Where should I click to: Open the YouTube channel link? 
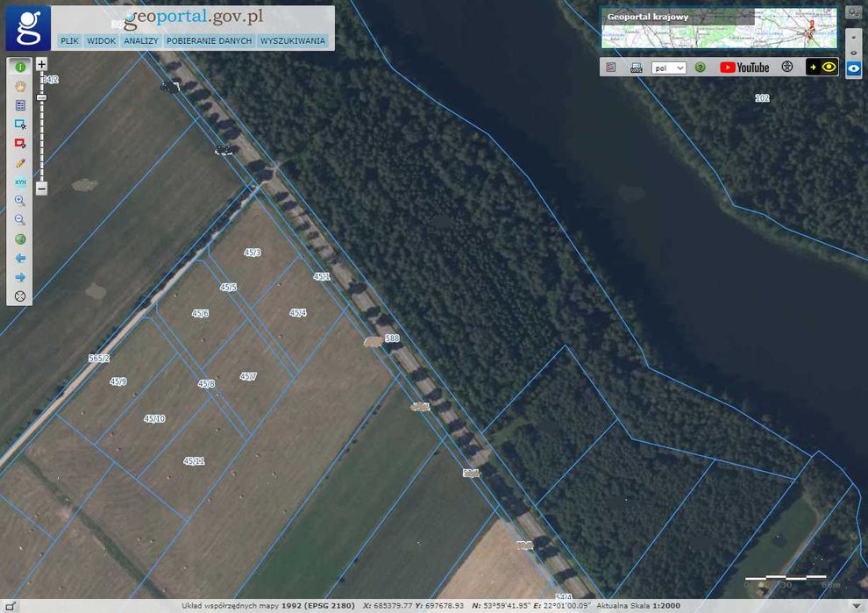[744, 68]
